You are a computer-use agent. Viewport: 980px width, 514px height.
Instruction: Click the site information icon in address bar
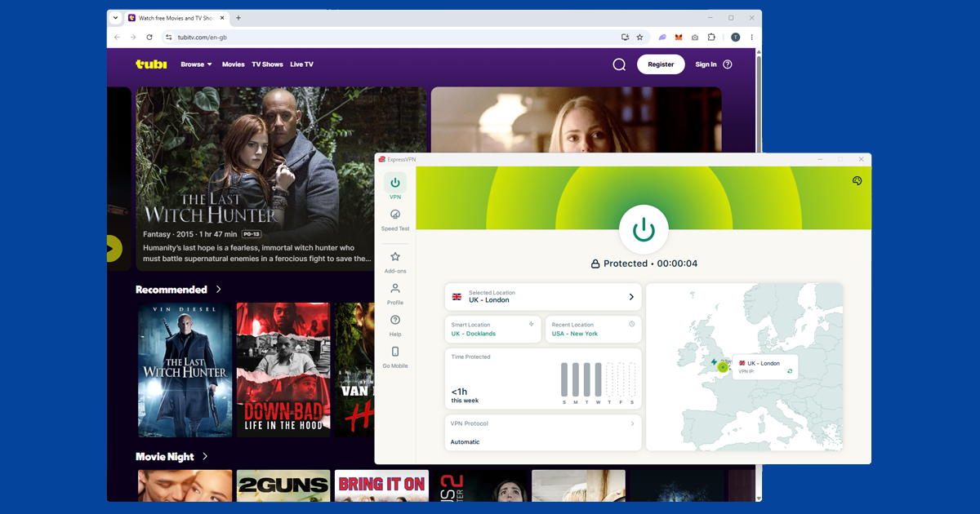click(169, 38)
